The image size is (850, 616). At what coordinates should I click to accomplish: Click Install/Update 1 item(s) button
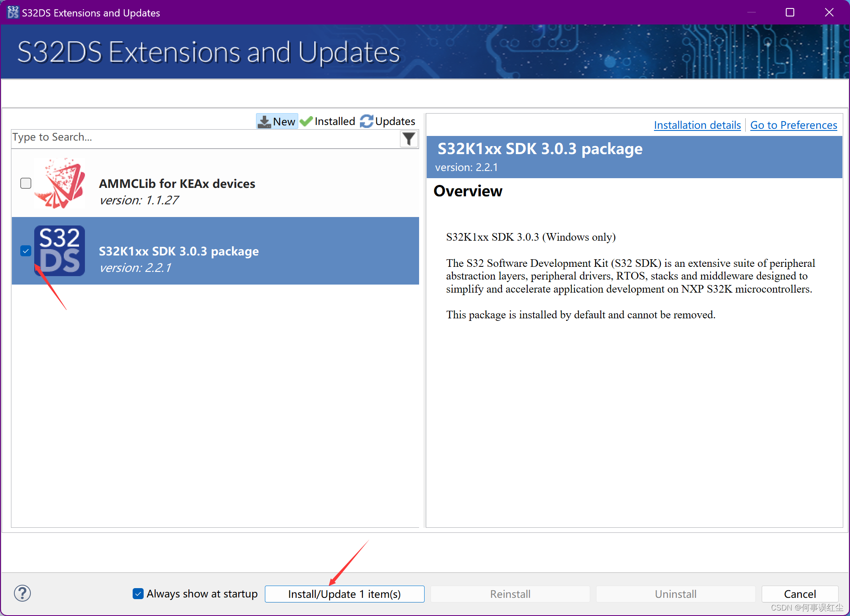click(344, 594)
